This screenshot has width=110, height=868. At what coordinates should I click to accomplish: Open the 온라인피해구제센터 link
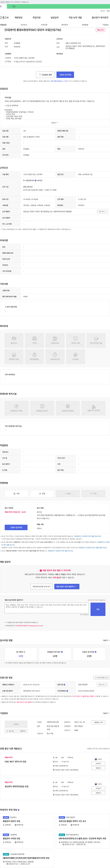(29, 626)
